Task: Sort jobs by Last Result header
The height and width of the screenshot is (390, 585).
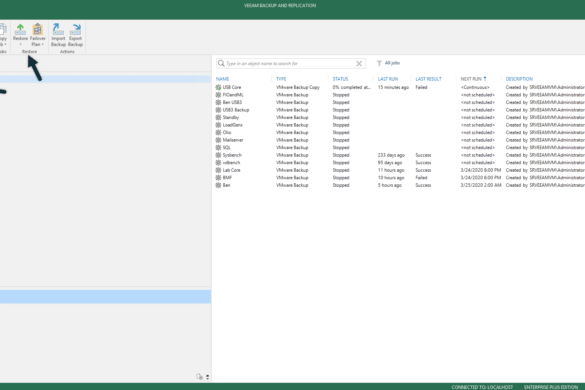Action: click(x=428, y=79)
